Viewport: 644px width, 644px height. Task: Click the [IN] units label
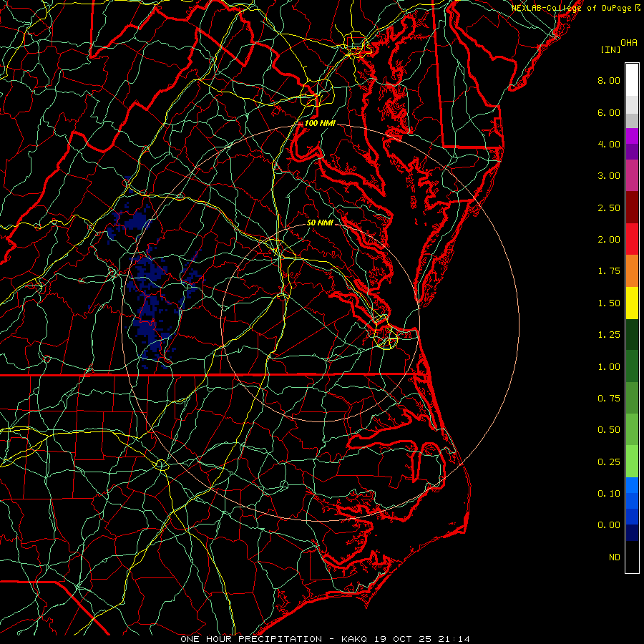610,49
